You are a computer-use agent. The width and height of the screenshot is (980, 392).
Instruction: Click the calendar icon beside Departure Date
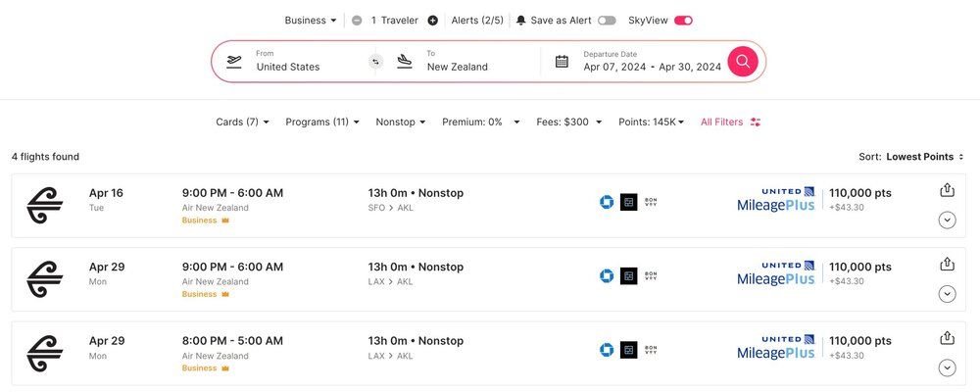tap(562, 62)
